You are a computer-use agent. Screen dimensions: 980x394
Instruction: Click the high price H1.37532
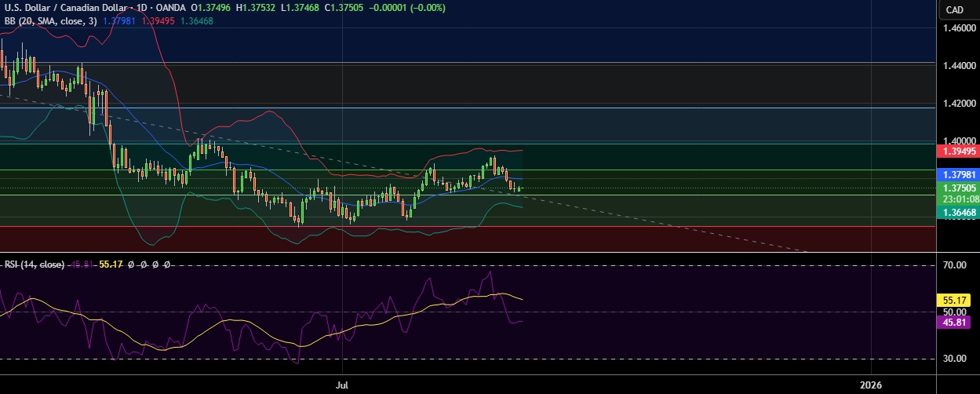257,8
